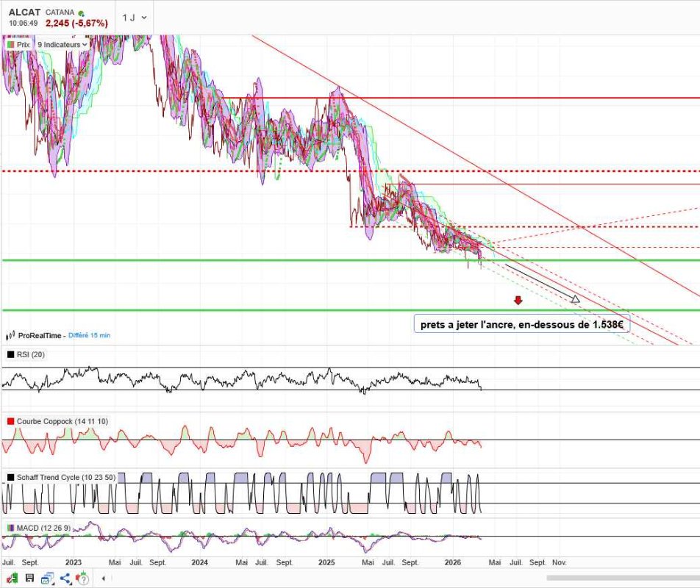The width and height of the screenshot is (700, 588).
Task: Click the RSI (20) black color square
Action: [x=11, y=355]
